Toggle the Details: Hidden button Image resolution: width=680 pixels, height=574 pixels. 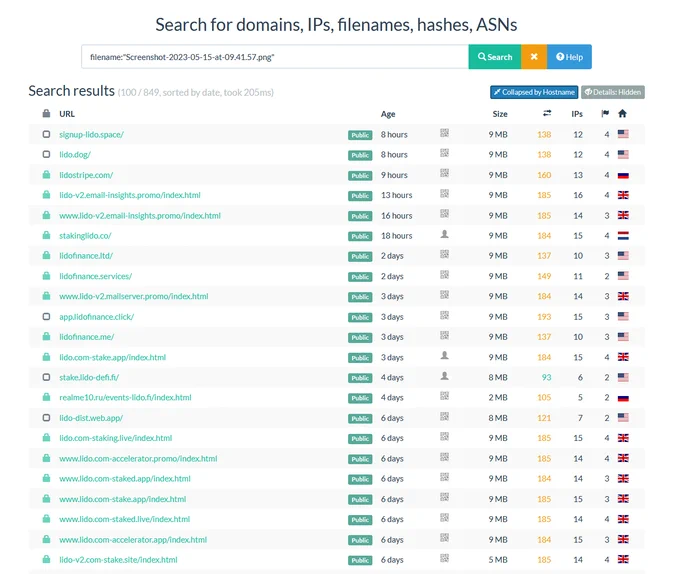[x=613, y=92]
